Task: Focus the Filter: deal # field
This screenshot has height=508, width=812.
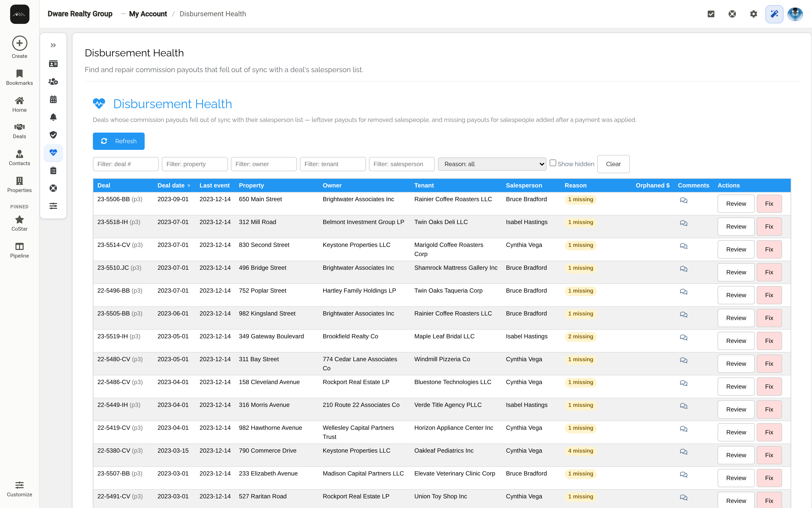Action: click(x=126, y=164)
